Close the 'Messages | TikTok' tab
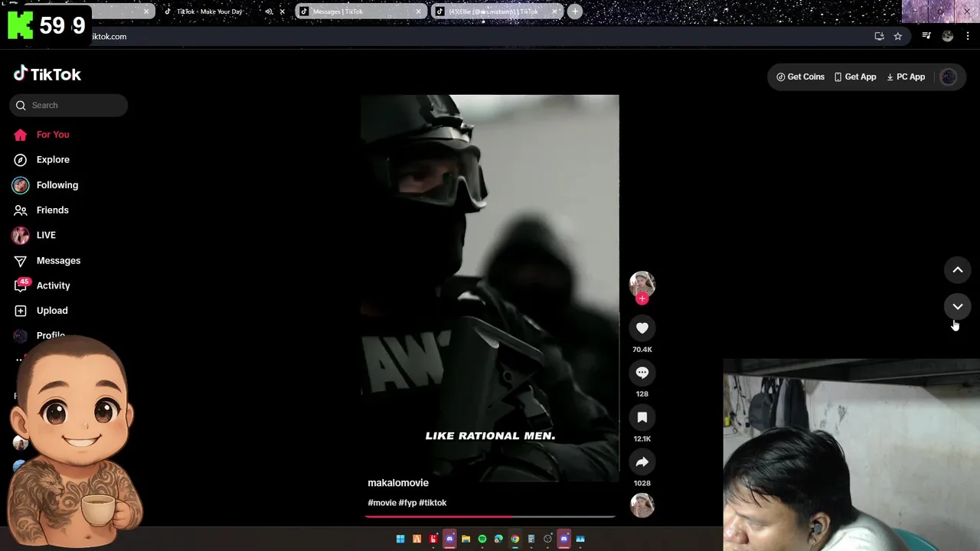Screen dimensions: 980x551 pos(418,11)
